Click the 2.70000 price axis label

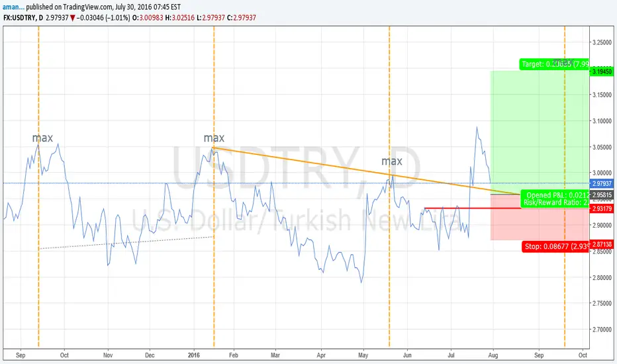coord(602,330)
